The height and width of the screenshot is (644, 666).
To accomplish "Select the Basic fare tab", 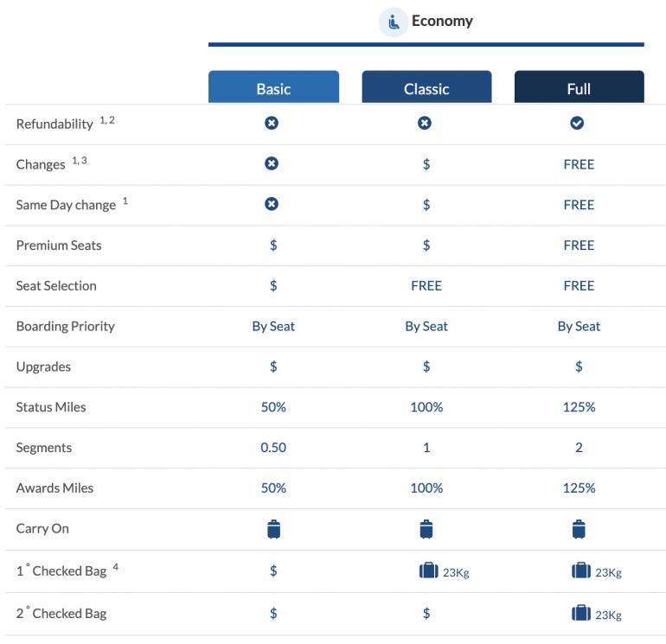I will (273, 88).
